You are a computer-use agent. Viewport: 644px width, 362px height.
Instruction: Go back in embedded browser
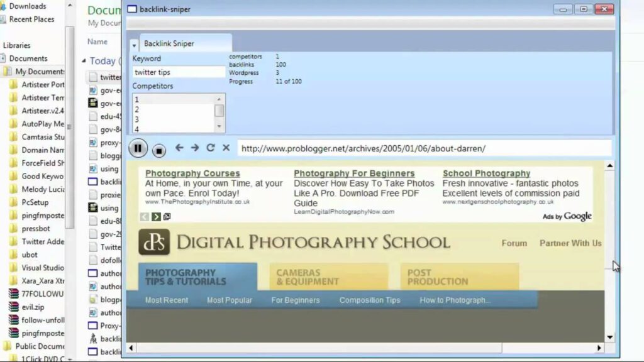pyautogui.click(x=179, y=148)
